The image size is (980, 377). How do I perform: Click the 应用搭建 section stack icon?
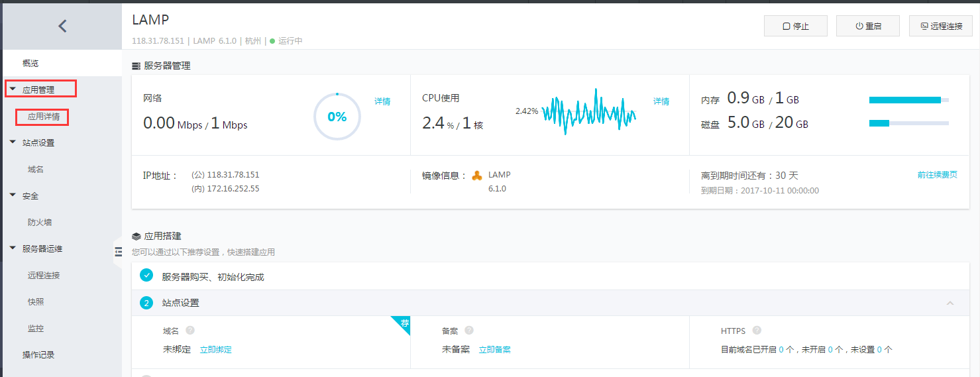(x=136, y=236)
